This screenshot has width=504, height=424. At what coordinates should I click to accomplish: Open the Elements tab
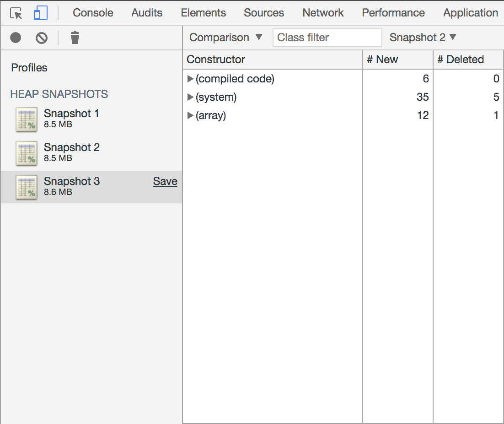click(203, 13)
